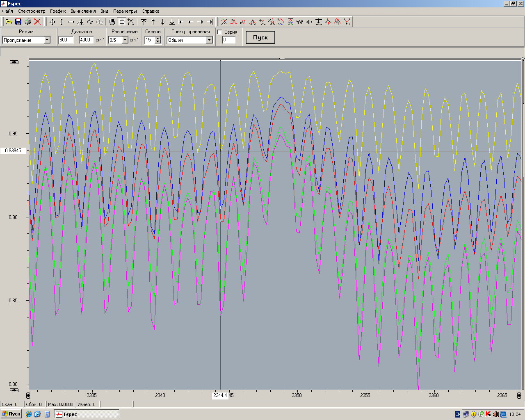Viewport: 525px width, 420px height.
Task: Shift graph right with plain right arrow
Action: [x=200, y=22]
